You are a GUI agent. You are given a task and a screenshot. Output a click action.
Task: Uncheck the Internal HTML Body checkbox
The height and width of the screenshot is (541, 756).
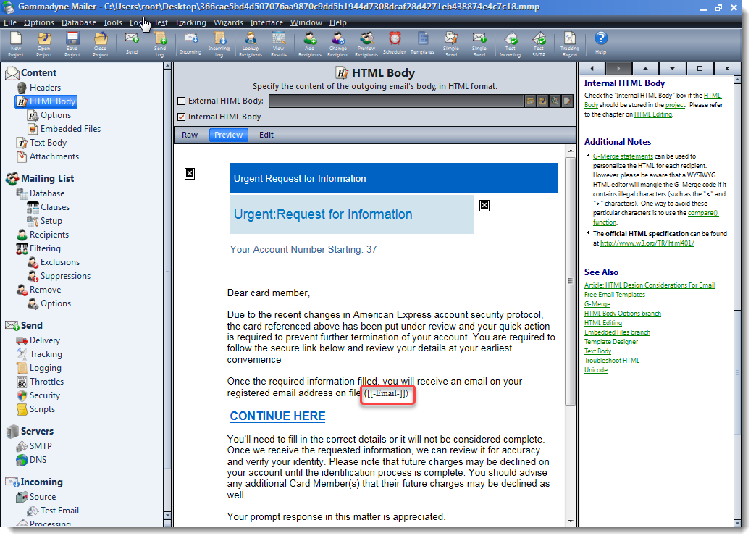coord(182,117)
